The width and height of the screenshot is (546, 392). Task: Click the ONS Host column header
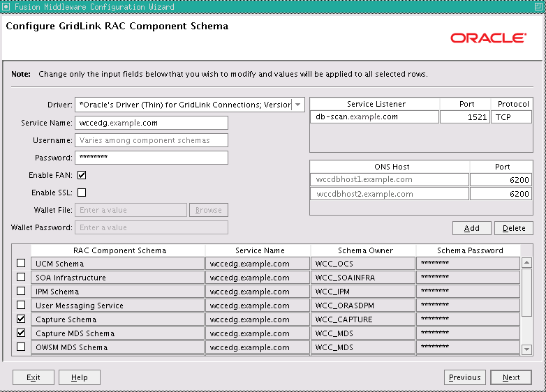[x=390, y=167]
